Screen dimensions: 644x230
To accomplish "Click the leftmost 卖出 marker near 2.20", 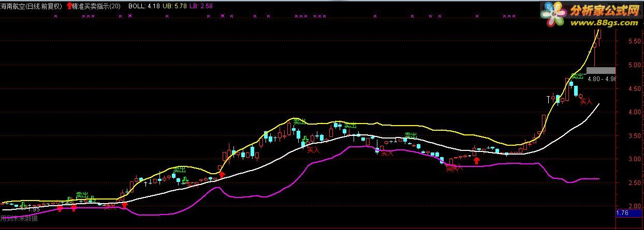I will (82, 195).
